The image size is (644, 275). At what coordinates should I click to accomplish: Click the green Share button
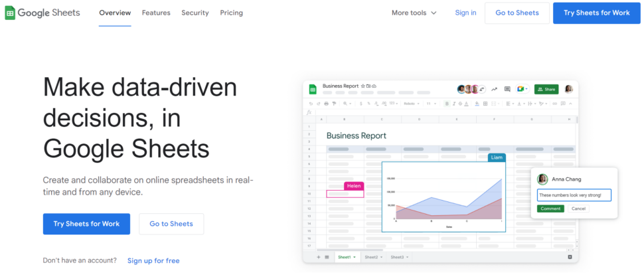546,89
